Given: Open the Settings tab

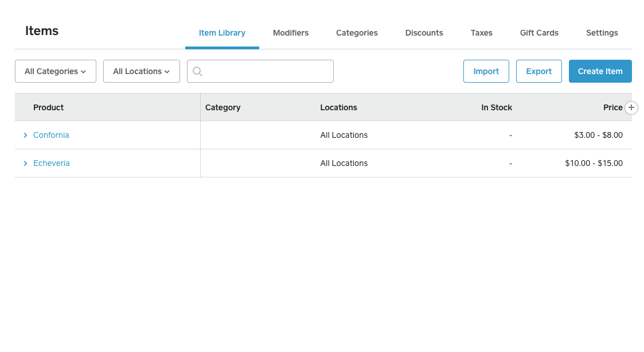Looking at the screenshot, I should click(602, 33).
